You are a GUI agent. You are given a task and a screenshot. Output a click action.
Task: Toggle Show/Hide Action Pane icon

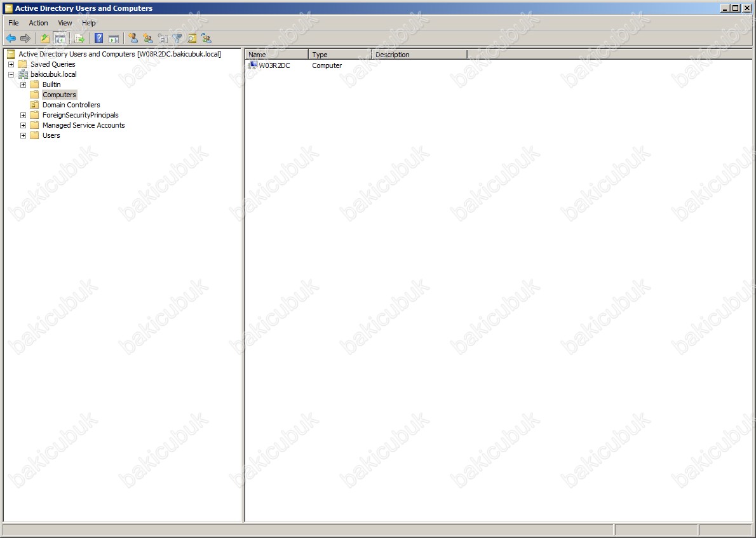tap(114, 39)
